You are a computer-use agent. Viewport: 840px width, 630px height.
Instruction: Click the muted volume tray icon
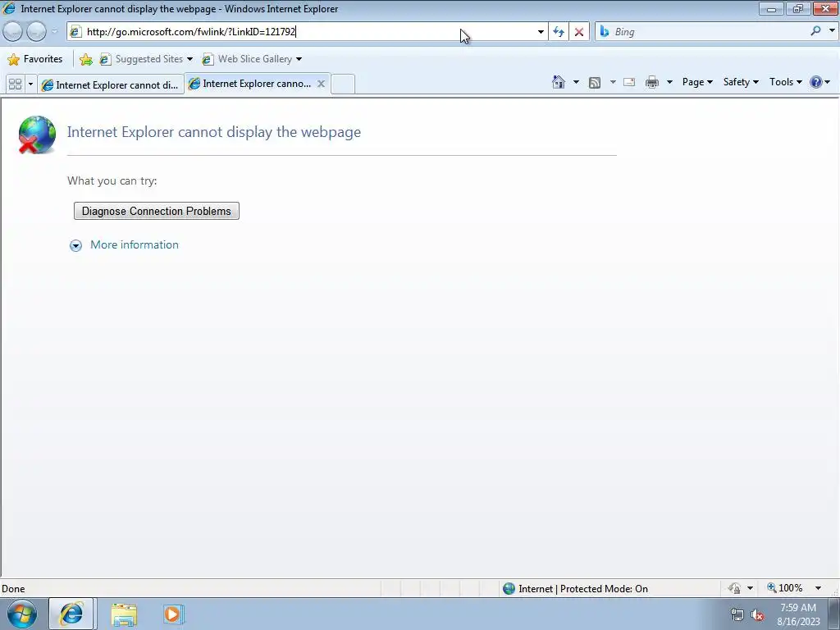click(x=757, y=615)
